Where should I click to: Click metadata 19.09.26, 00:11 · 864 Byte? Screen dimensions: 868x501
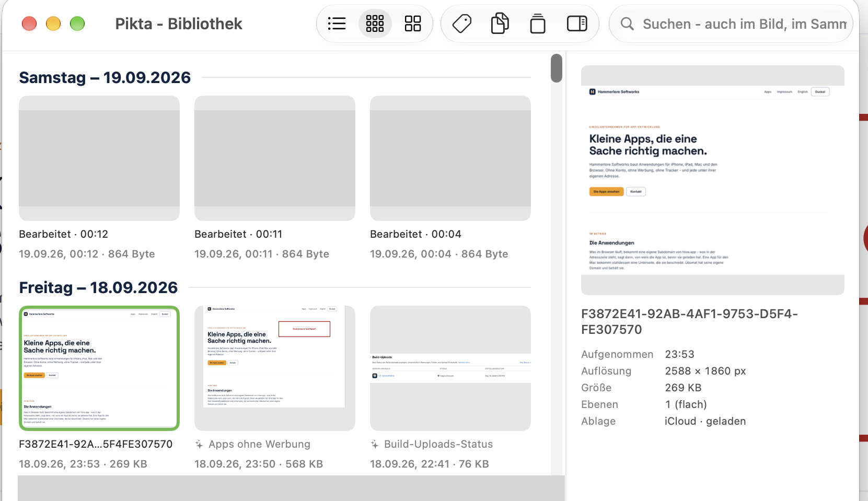tap(262, 254)
